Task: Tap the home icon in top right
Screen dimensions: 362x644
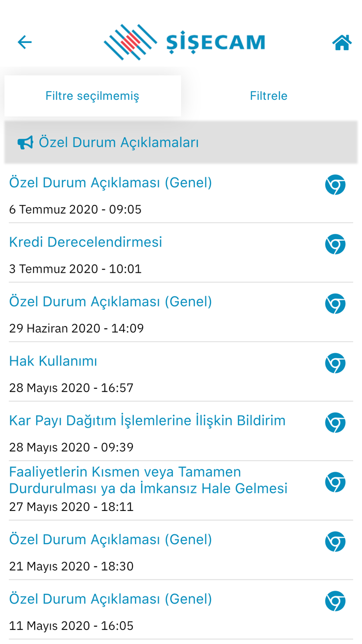Action: coord(341,42)
